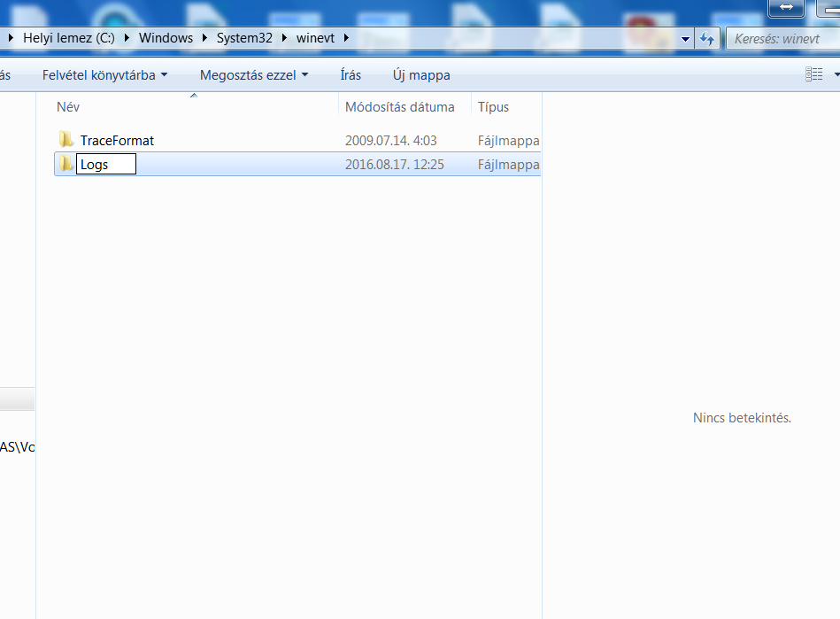
Task: Sort by the Név column header
Action: pyautogui.click(x=68, y=107)
